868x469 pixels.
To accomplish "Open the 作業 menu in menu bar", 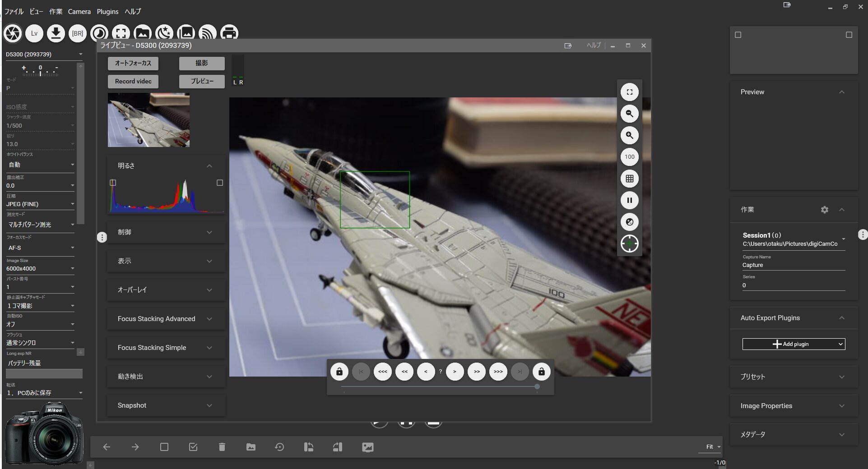I will tap(56, 11).
